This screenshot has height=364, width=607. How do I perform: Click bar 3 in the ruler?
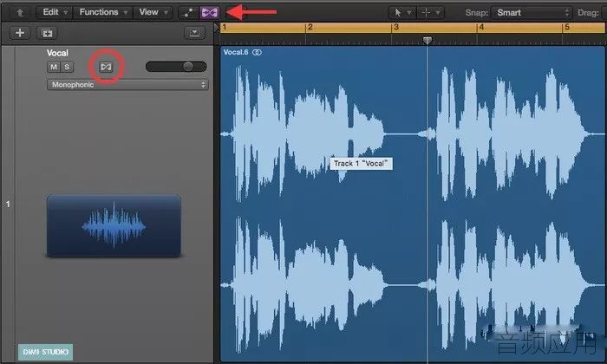(395, 28)
